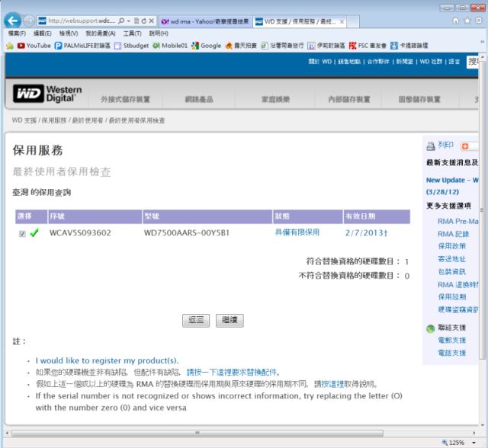Click the Home icon in browser toolbar
This screenshot has height=448, width=488.
pos(455,21)
